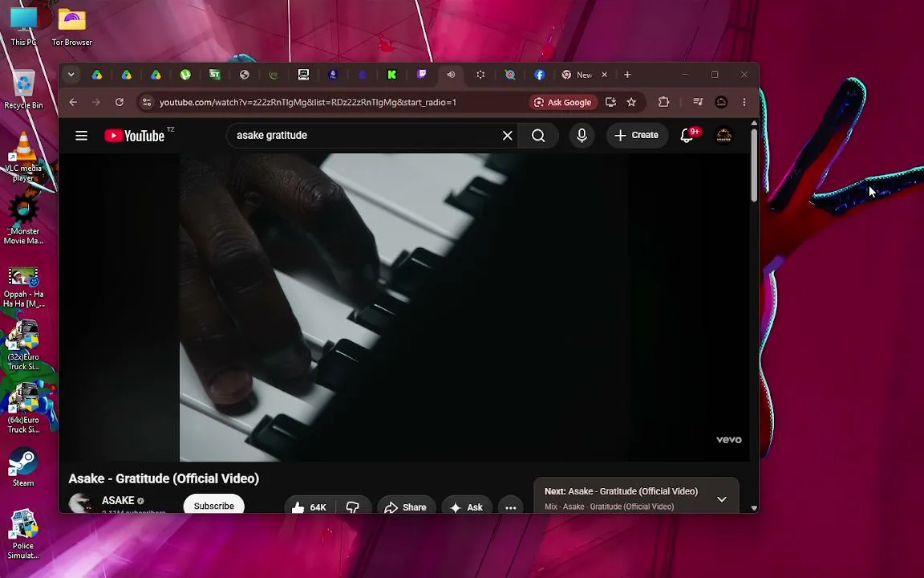
Task: Expand the Next mix playlist panel
Action: click(721, 499)
